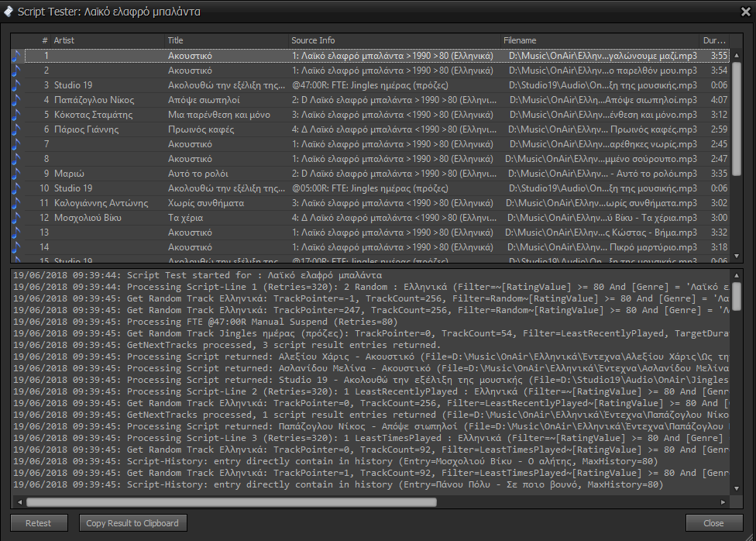Select track 'Χωρίς συνθήματα'

coord(206,203)
